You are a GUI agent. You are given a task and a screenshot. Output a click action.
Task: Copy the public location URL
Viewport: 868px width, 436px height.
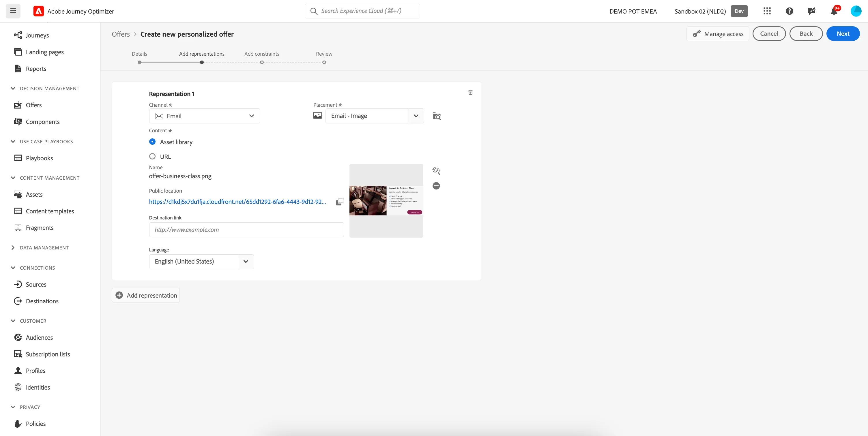[340, 202]
